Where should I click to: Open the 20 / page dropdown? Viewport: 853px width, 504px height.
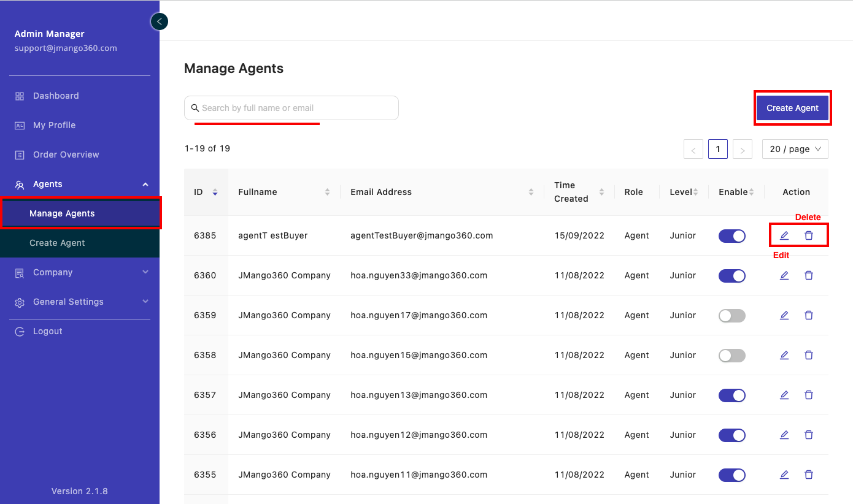(795, 149)
